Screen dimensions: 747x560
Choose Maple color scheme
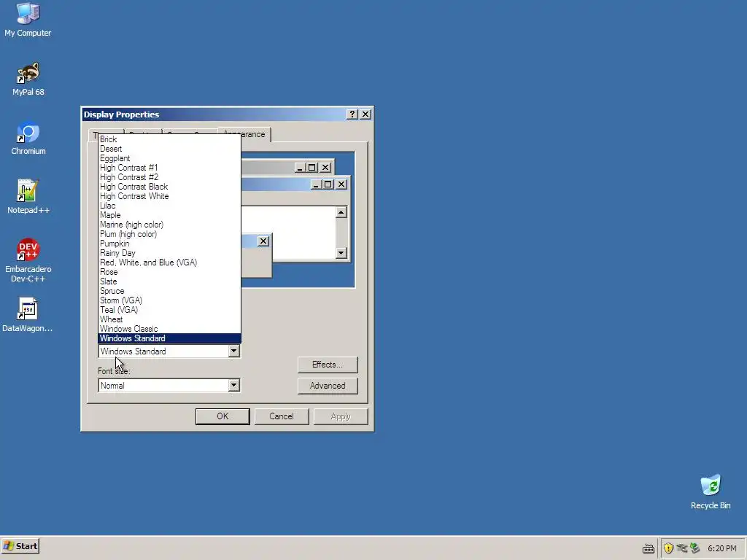point(169,215)
